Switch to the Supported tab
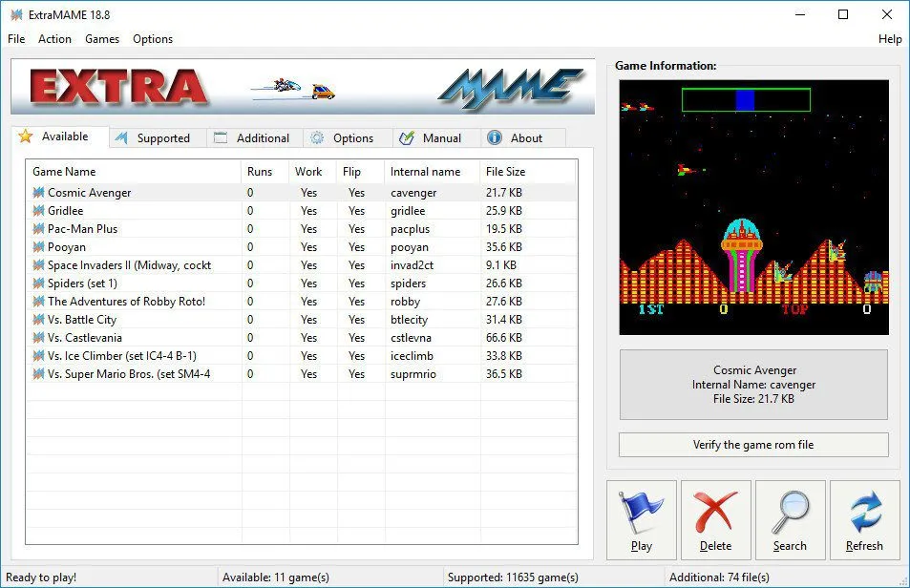 [157, 137]
